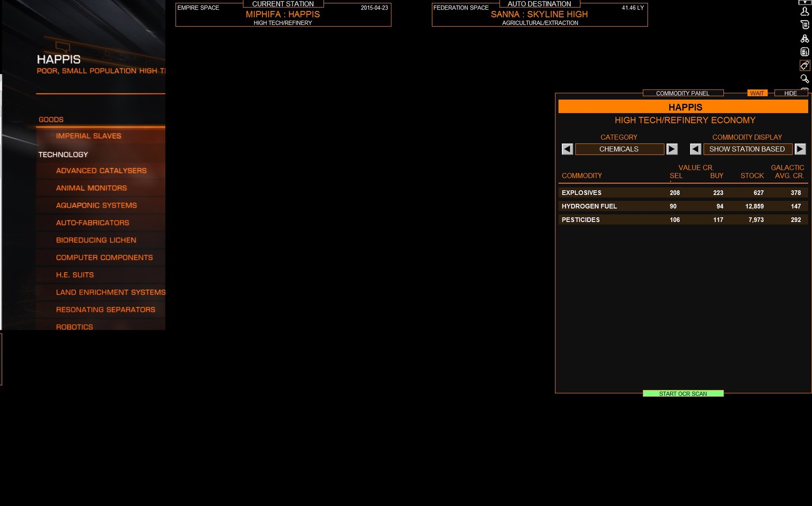812x506 pixels.
Task: Click the trade route network icon
Action: point(805,38)
